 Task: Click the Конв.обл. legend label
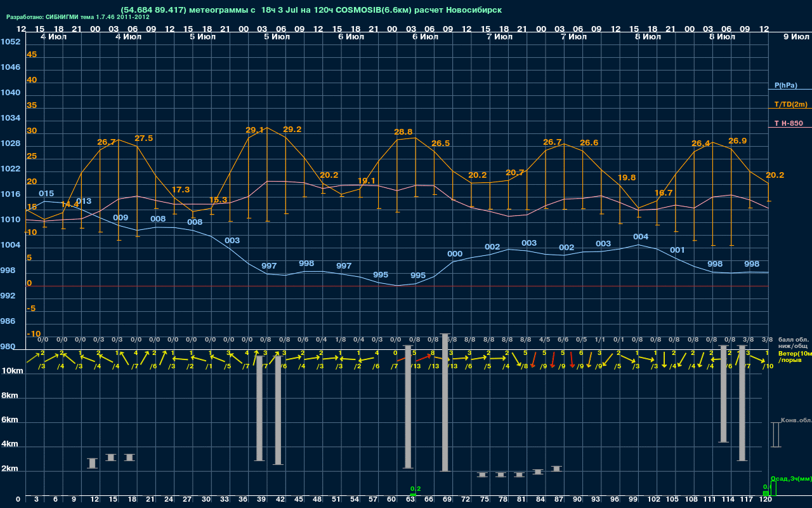[x=796, y=420]
